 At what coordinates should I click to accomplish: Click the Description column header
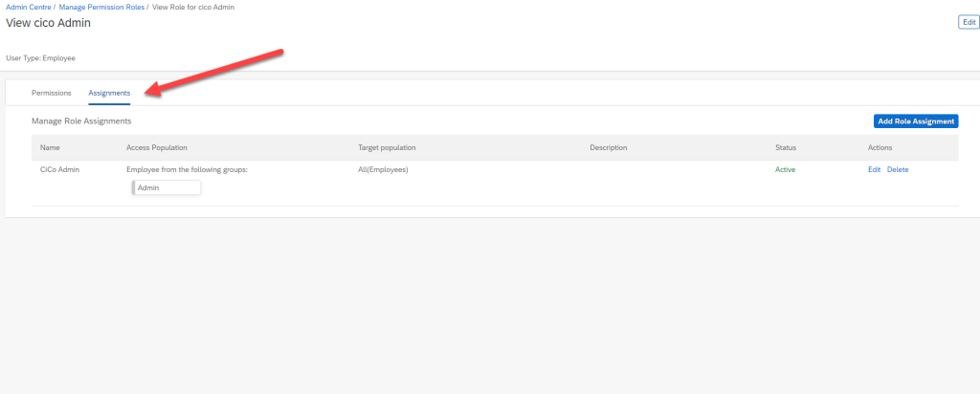point(608,148)
